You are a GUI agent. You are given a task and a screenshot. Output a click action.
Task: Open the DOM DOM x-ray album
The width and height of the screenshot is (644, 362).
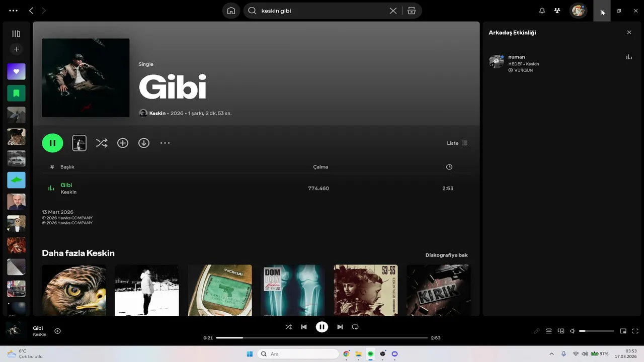[293, 291]
